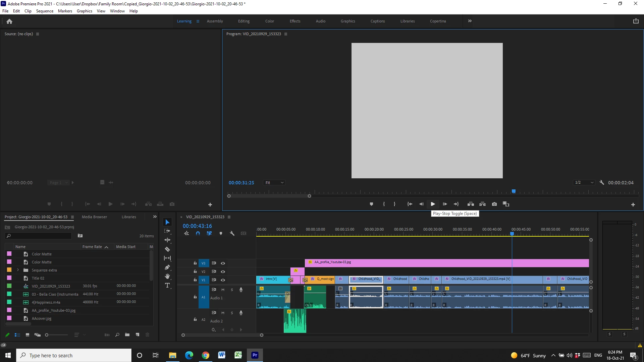Click the Ripple Edit tool
The height and width of the screenshot is (362, 644).
tap(167, 240)
